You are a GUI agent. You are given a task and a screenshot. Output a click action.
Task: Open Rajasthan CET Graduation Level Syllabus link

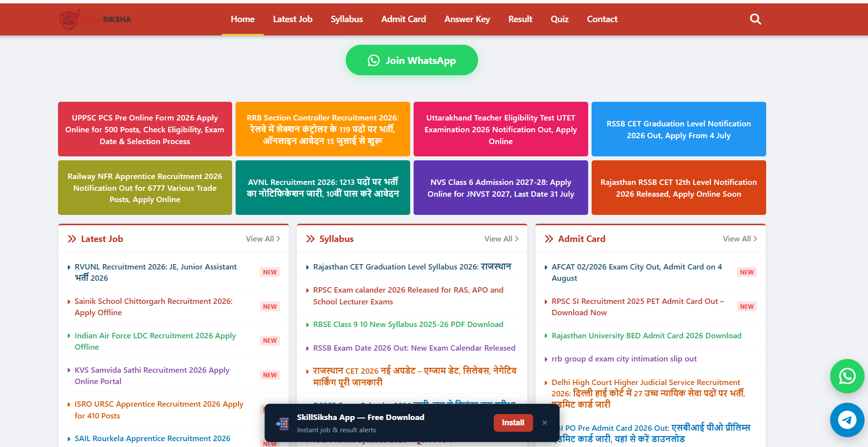click(x=412, y=267)
